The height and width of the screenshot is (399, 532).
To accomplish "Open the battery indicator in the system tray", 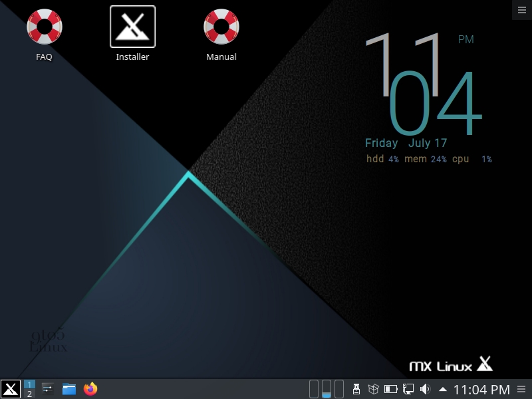I will tap(390, 389).
